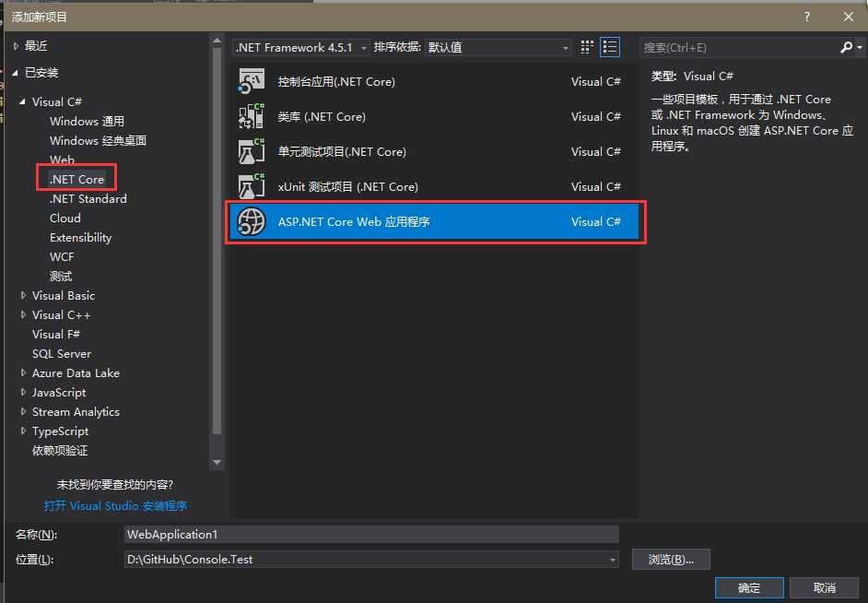Click the tree scrollbar up arrow
This screenshot has width=868, height=603.
pos(217,41)
